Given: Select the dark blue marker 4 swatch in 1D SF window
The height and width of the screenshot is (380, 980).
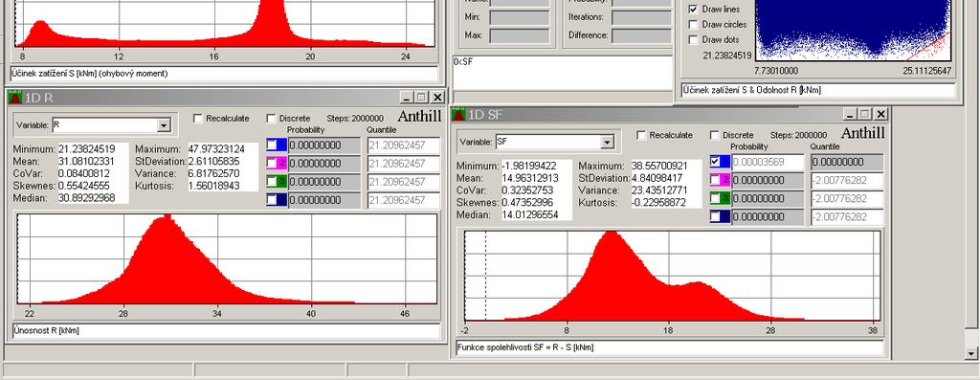Looking at the screenshot, I should (720, 217).
